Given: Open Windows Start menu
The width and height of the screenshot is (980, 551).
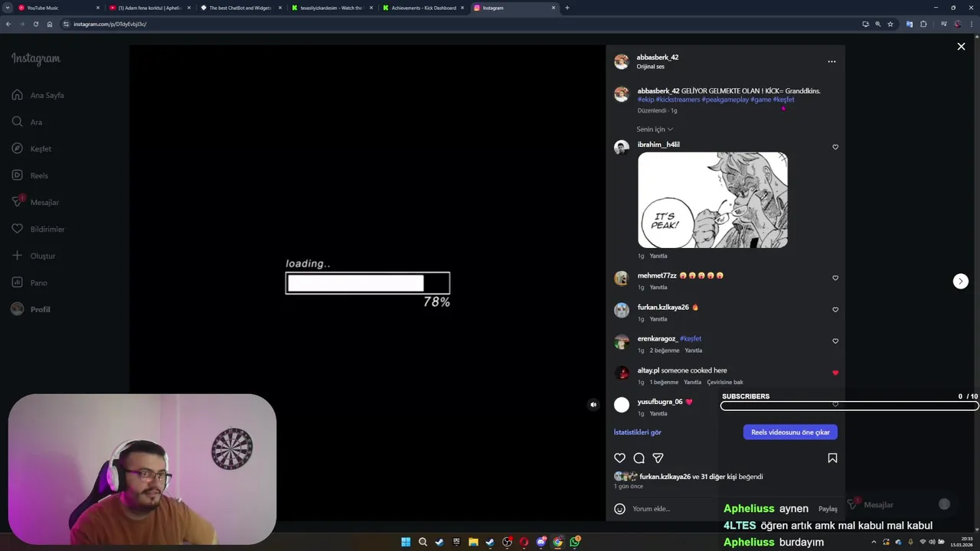Looking at the screenshot, I should (406, 542).
